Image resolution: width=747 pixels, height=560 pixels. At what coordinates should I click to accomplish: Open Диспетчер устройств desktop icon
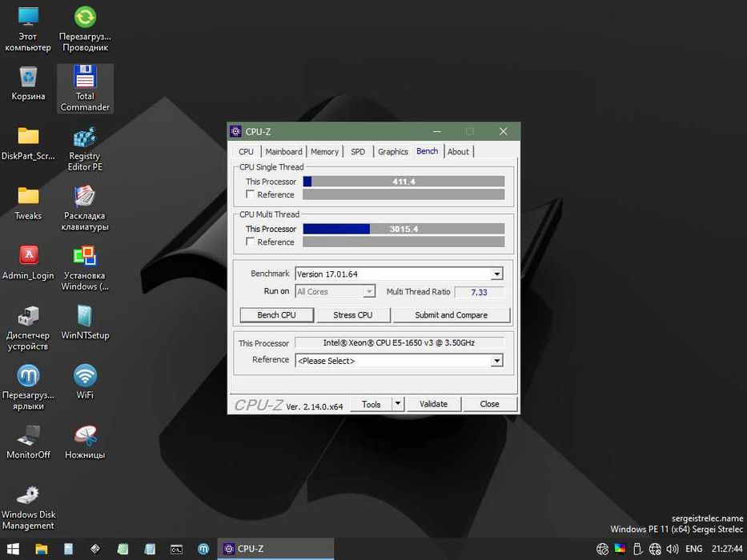click(x=28, y=328)
